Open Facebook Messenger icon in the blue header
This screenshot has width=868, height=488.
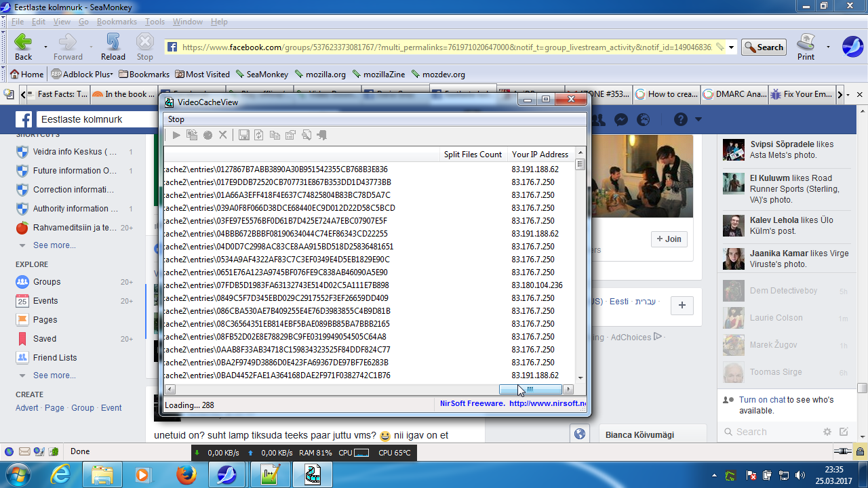point(620,120)
